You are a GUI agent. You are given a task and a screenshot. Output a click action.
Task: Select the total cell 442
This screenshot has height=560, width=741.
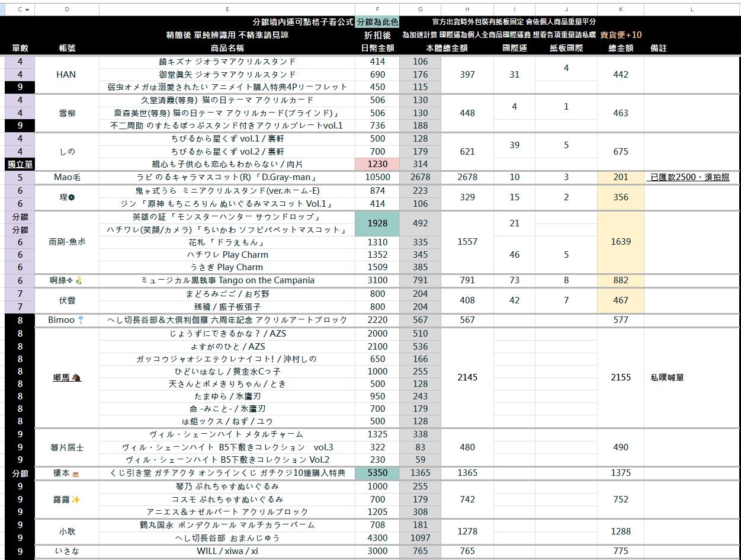[621, 75]
